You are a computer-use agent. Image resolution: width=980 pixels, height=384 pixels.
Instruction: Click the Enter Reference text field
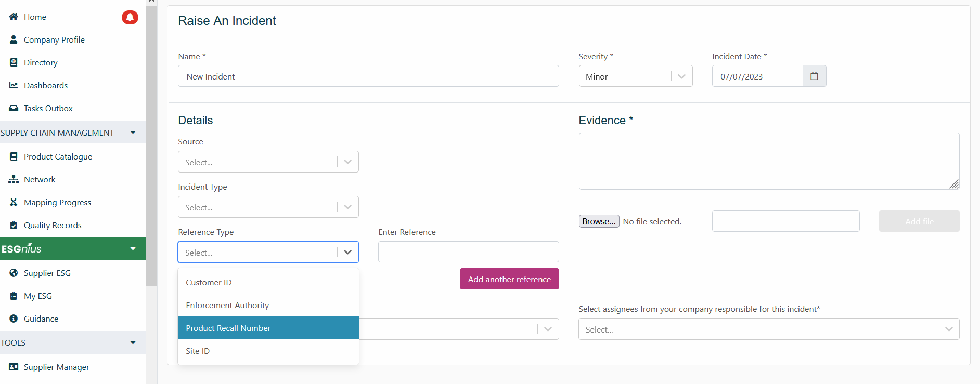468,252
